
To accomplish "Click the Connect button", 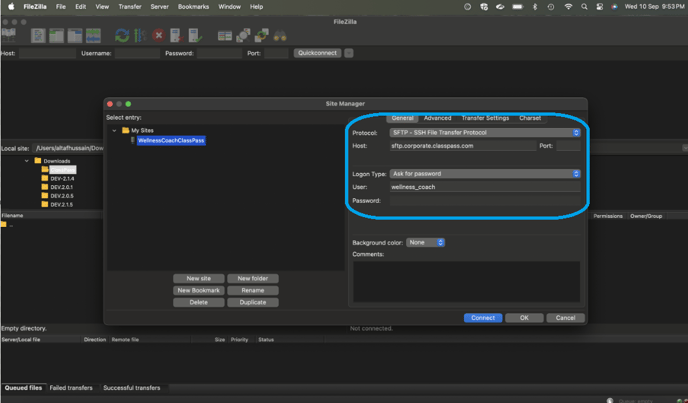I will 483,318.
